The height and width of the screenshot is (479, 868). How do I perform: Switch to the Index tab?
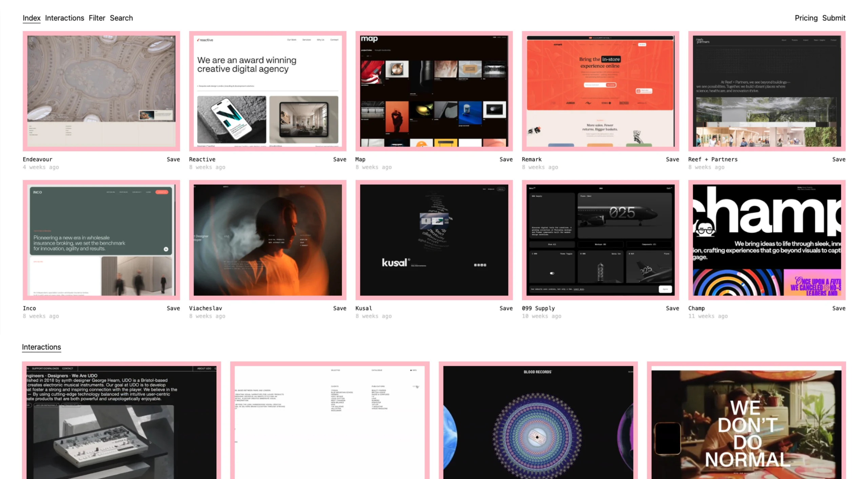click(32, 18)
